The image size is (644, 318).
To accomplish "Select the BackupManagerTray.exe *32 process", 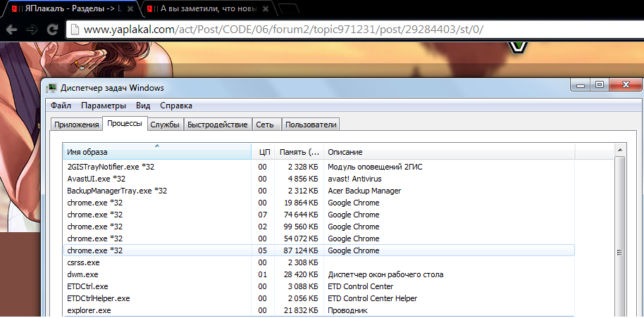I will pos(319,191).
